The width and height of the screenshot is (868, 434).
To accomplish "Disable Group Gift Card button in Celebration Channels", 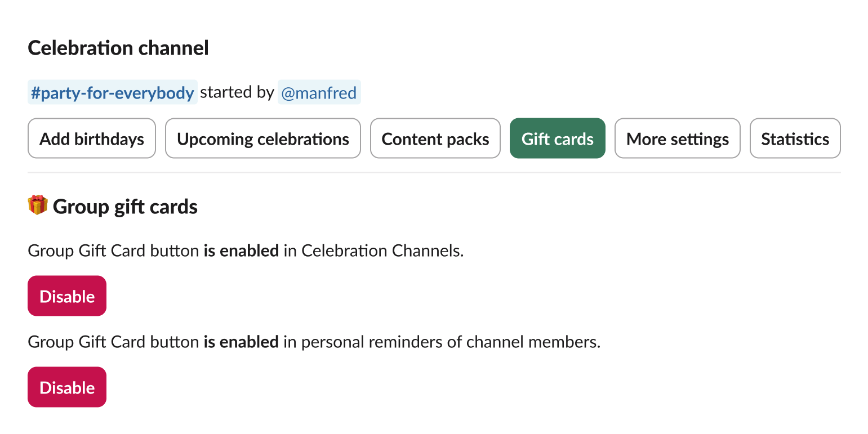I will tap(66, 296).
